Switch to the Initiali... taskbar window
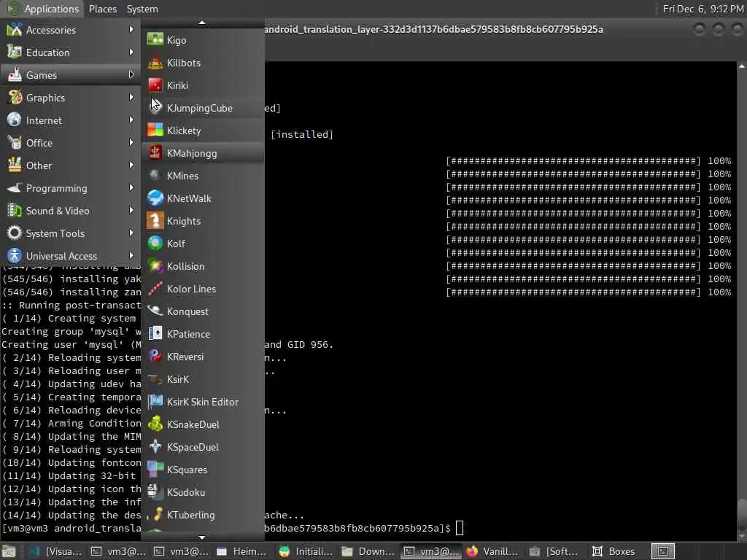747x560 pixels. (x=305, y=551)
